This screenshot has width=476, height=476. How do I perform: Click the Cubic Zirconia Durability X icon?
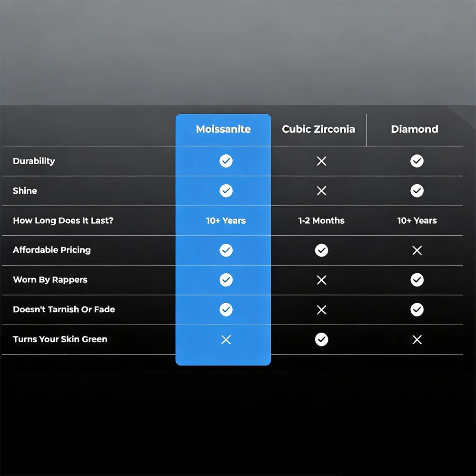(x=322, y=161)
